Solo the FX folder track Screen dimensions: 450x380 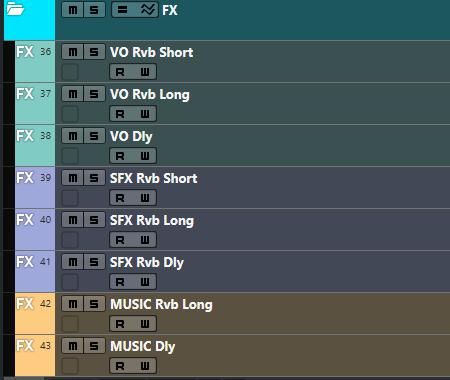coord(94,10)
